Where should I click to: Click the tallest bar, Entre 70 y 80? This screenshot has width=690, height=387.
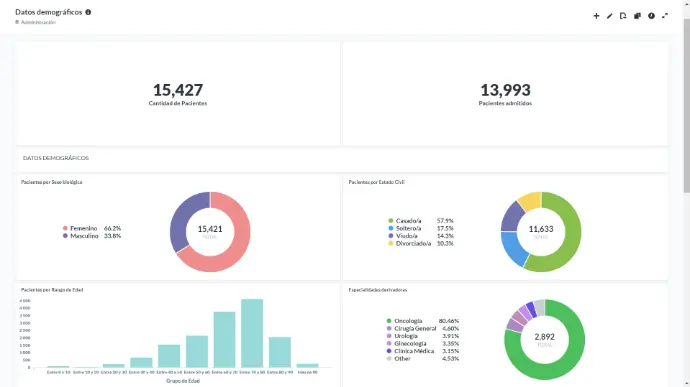point(252,333)
